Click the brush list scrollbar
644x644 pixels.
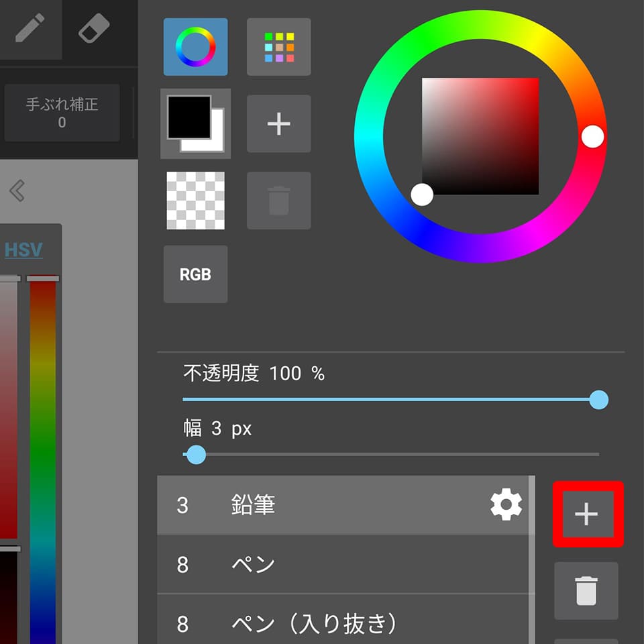[x=532, y=559]
